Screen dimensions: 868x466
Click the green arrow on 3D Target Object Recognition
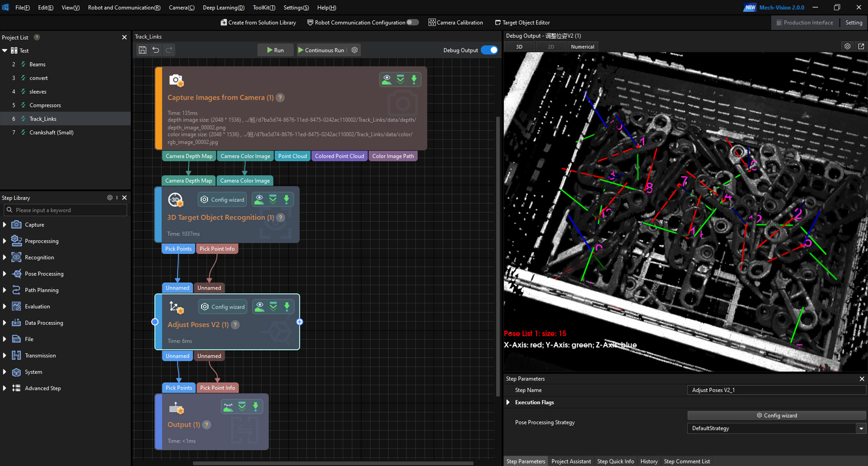click(x=287, y=200)
